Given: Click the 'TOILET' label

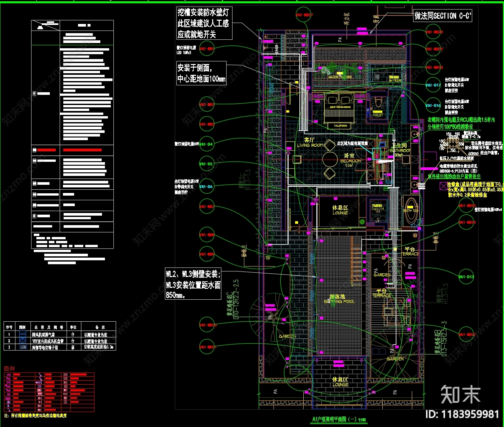Looking at the screenshot, I should [378, 115].
